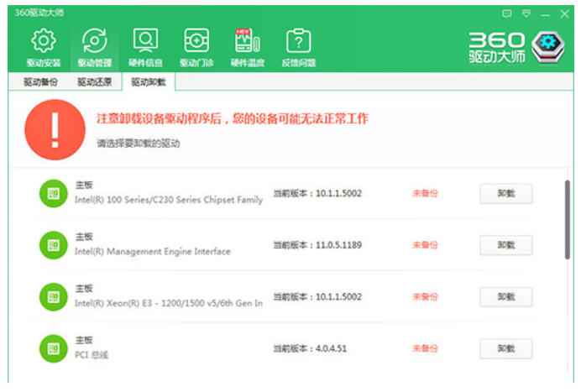Open 驱动门诊 driver clinic icon

(x=196, y=42)
